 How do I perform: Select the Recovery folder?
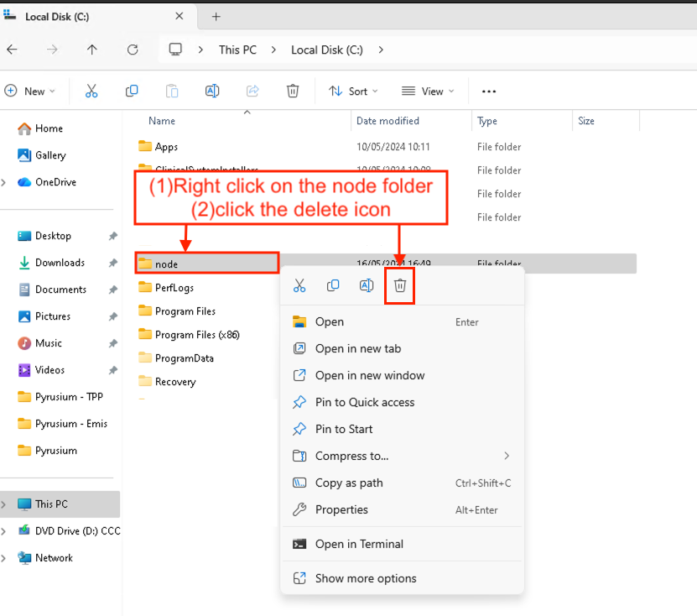167,382
